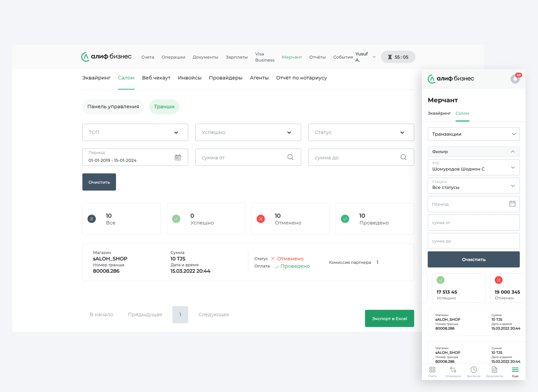
Task: Open notifications bell in mobile panel
Action: coord(515,79)
